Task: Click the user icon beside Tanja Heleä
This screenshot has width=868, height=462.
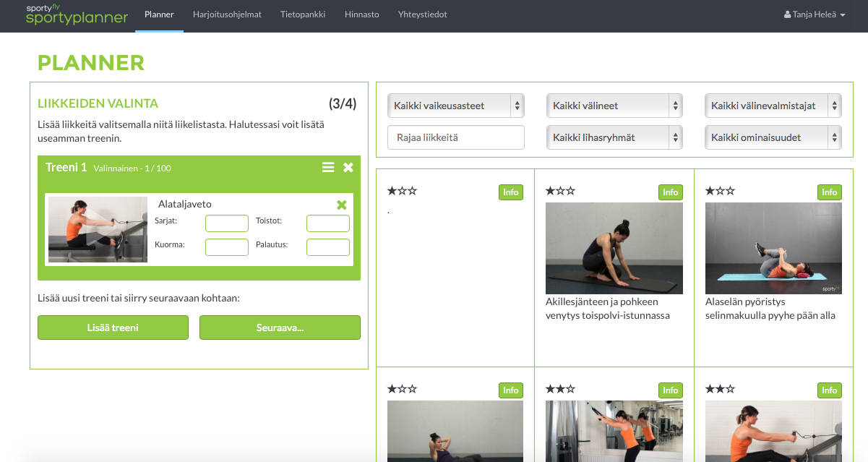Action: (788, 14)
